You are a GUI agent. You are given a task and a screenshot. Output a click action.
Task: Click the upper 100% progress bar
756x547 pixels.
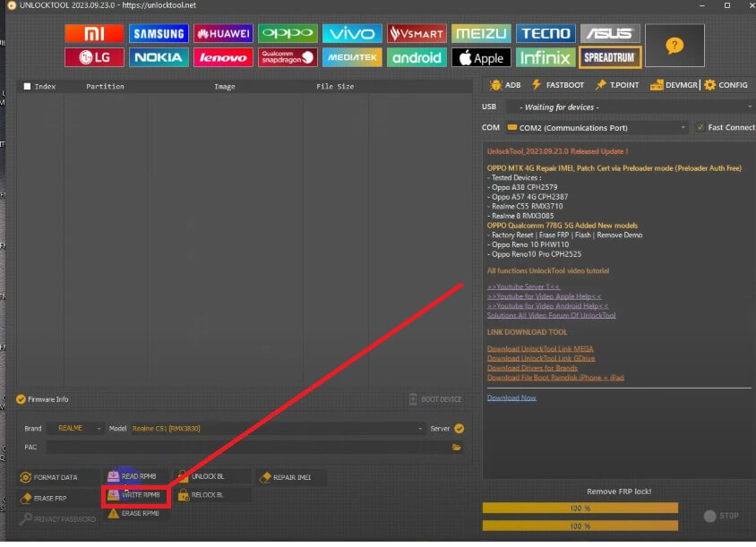580,508
